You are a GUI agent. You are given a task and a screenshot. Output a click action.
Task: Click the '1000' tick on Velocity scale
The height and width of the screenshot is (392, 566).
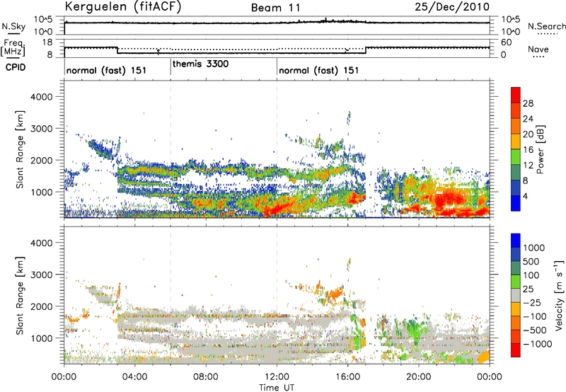point(534,248)
